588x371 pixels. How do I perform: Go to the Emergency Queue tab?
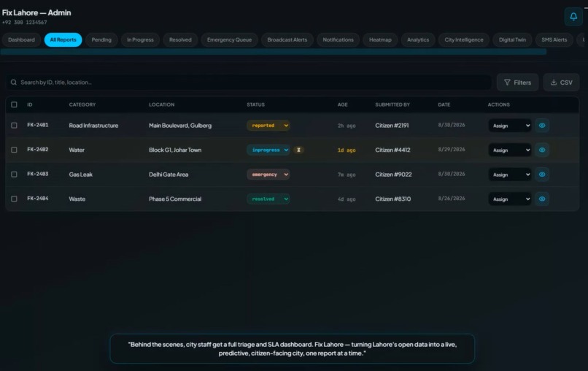tap(230, 40)
